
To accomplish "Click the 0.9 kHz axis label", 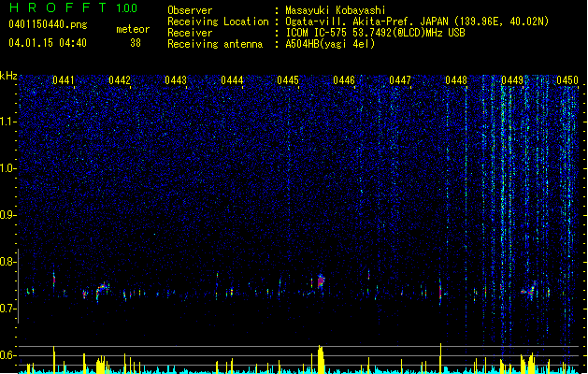I will click(x=8, y=215).
